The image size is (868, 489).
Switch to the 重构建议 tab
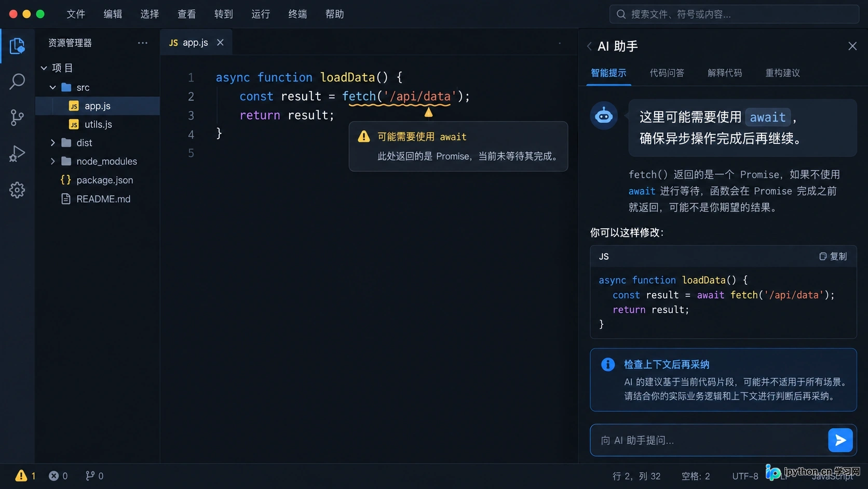pyautogui.click(x=783, y=73)
